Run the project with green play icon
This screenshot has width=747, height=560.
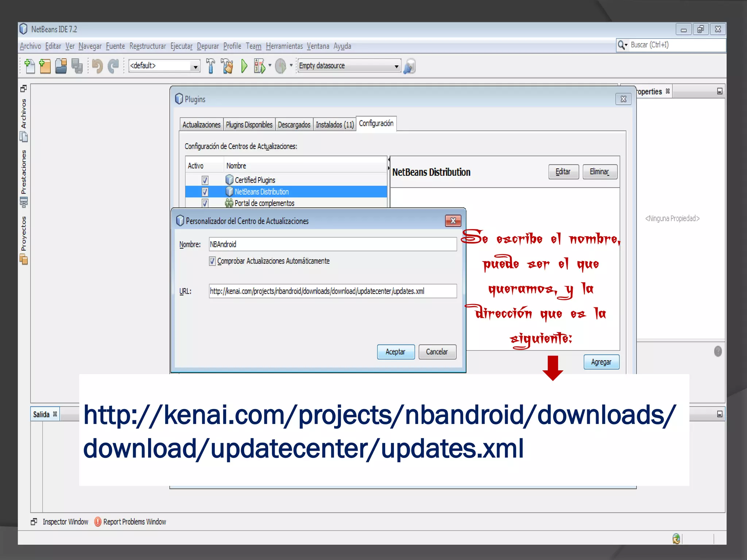244,66
